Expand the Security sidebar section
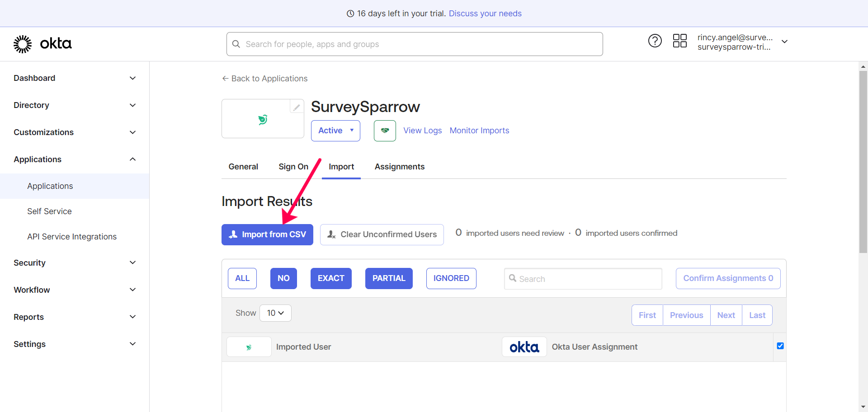Screen dimensions: 868x412 coord(75,263)
